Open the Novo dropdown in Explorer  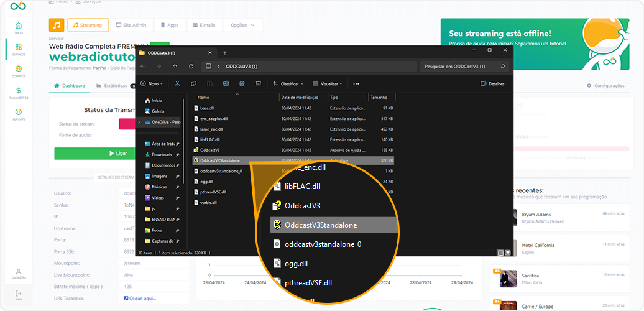pyautogui.click(x=152, y=84)
